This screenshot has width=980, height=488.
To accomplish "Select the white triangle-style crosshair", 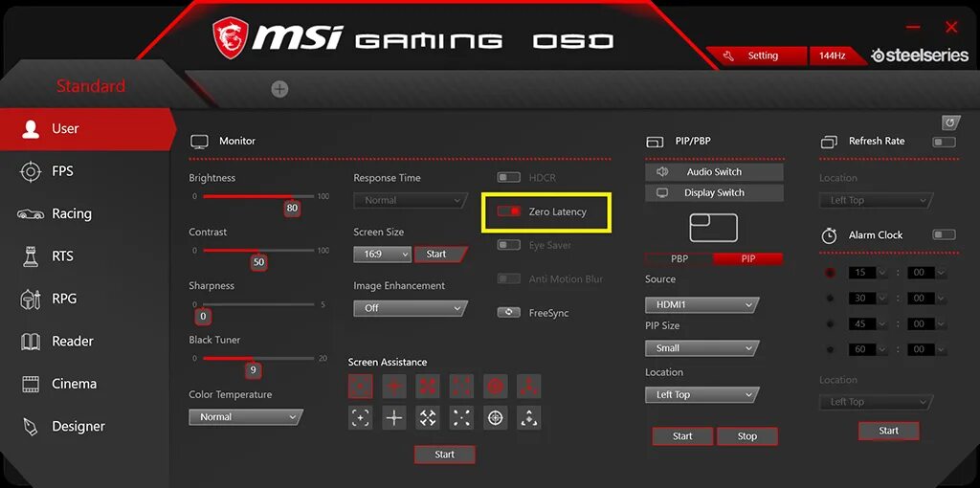I will pyautogui.click(x=529, y=417).
